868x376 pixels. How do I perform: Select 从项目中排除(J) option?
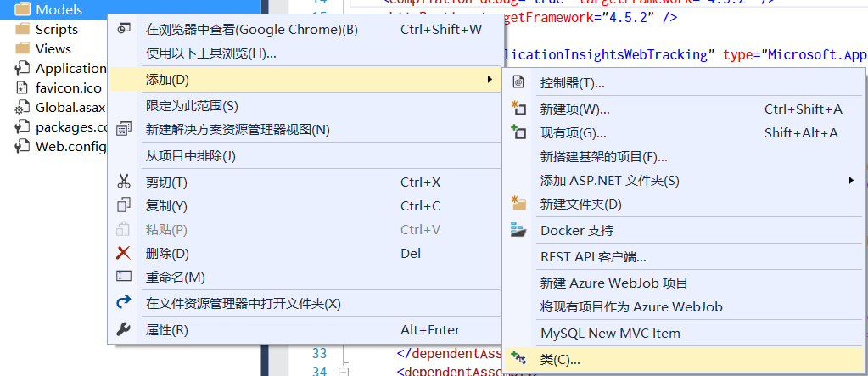190,155
